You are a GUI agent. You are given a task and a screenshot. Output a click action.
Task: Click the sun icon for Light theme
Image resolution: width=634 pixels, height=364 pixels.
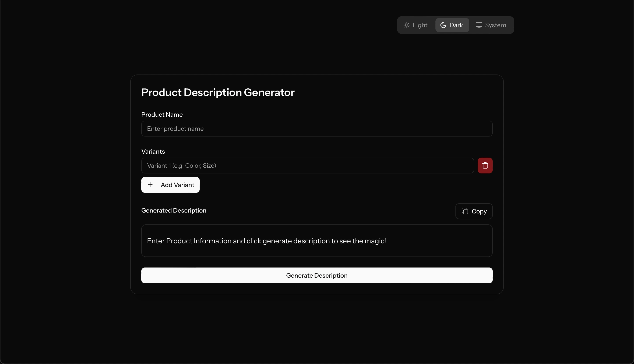pyautogui.click(x=407, y=25)
